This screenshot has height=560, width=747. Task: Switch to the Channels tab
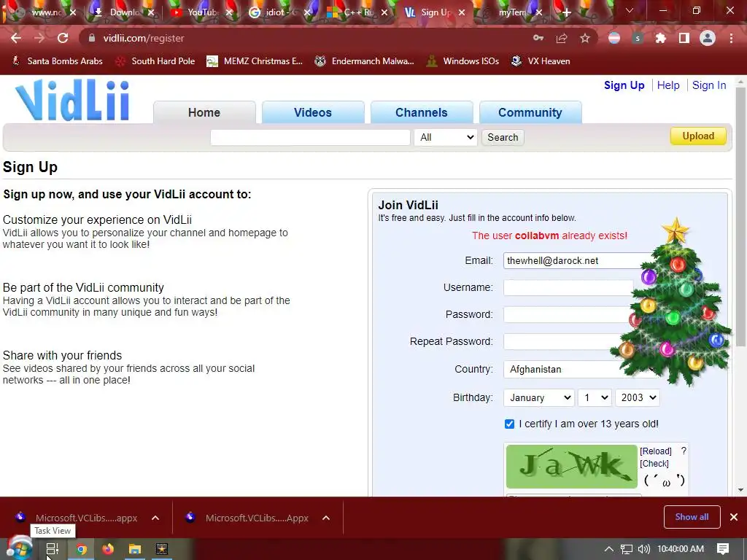(x=422, y=112)
